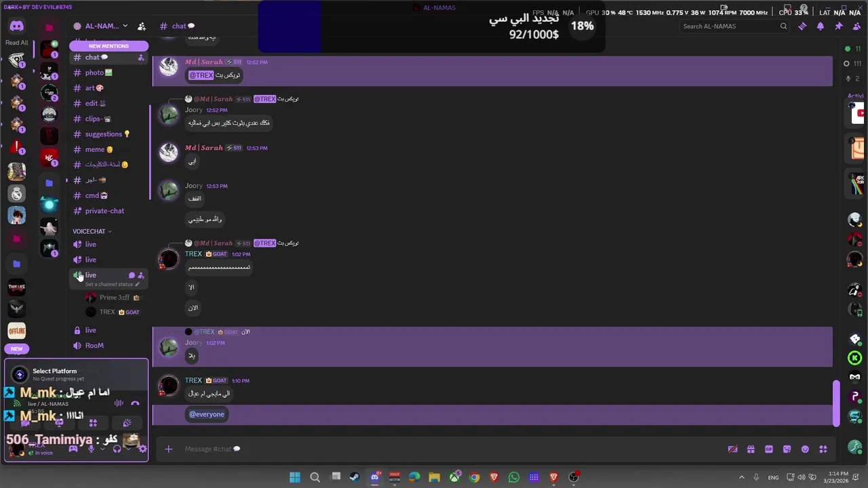Click NEW badge in server list

point(16,349)
